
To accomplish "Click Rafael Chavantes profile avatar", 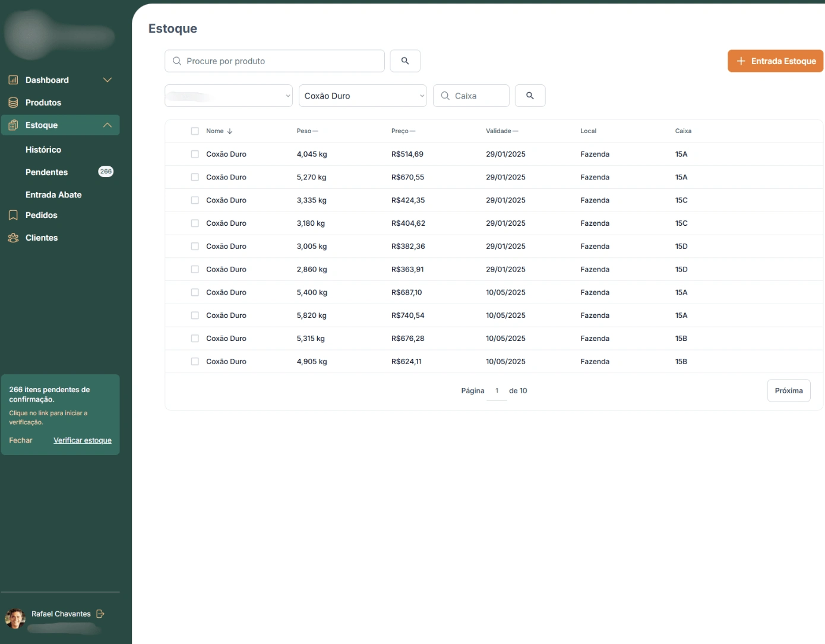I will (15, 618).
